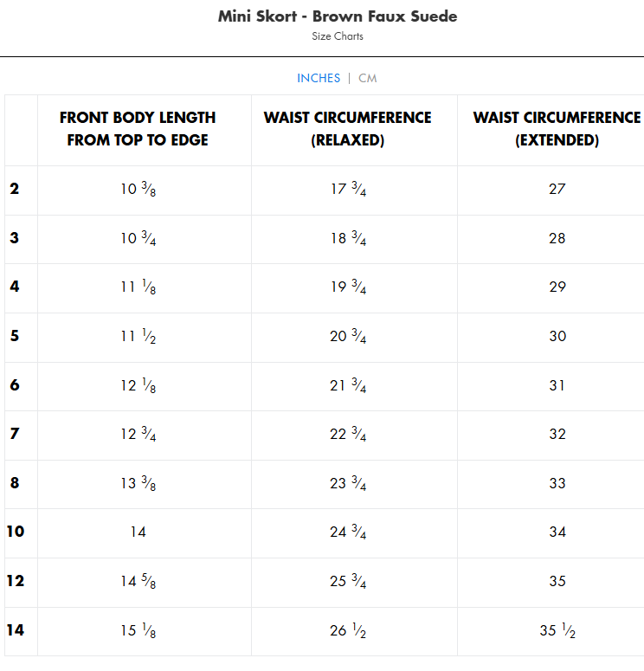Screen dimensions: 644x671
Task: Select the size 7 row label
Action: 15,434
